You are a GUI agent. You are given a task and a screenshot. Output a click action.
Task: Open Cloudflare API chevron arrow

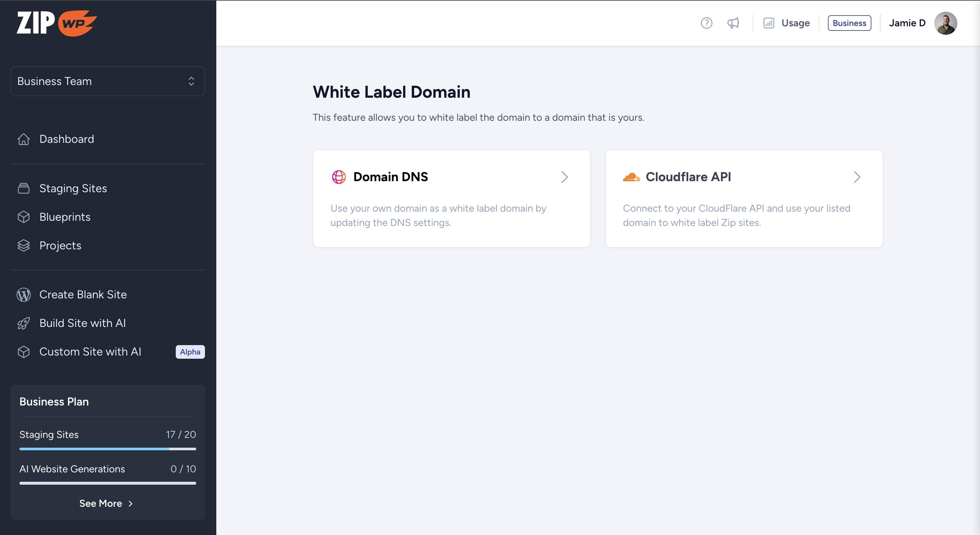click(857, 177)
